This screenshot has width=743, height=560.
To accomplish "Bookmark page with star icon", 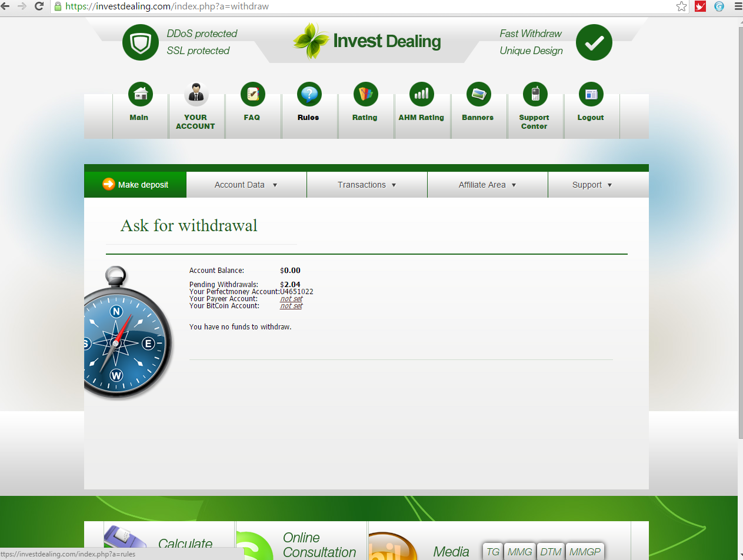I will [681, 6].
